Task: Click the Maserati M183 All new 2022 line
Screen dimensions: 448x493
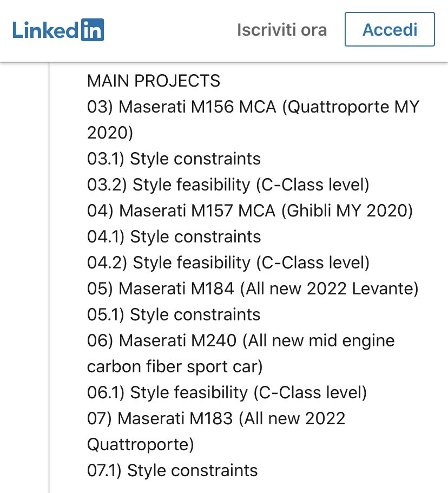Action: 216,418
